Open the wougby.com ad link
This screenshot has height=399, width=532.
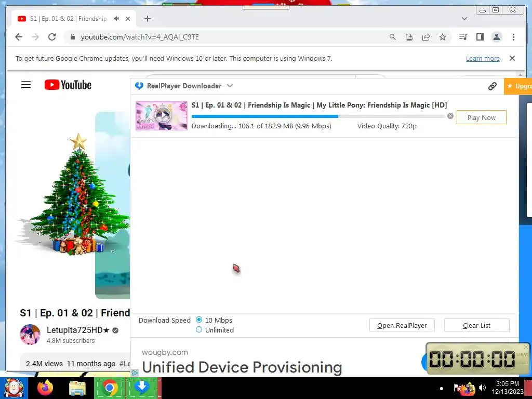165,352
